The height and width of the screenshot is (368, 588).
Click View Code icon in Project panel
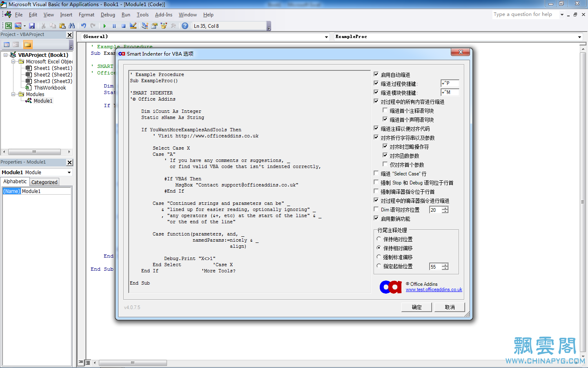pos(7,45)
